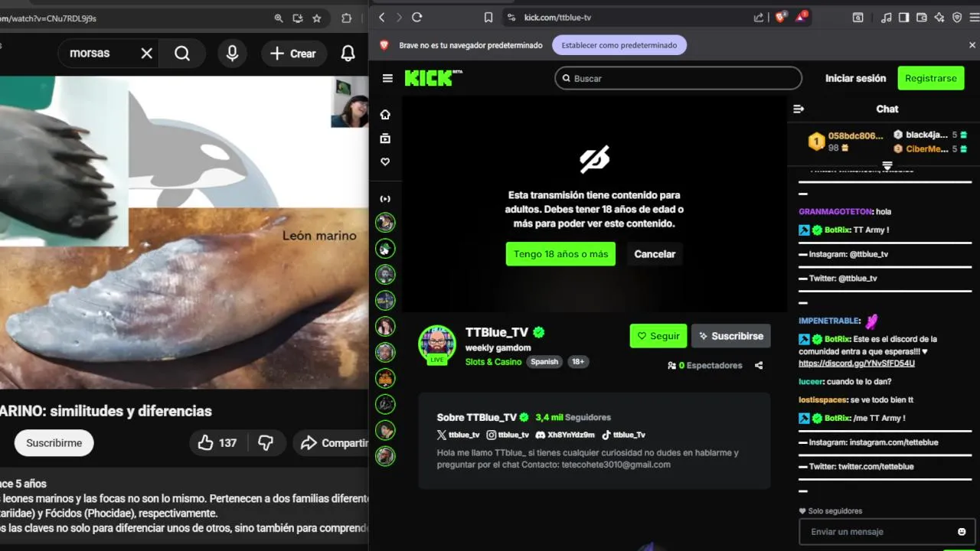The height and width of the screenshot is (551, 980).
Task: Reload the Kick page
Action: point(416,17)
